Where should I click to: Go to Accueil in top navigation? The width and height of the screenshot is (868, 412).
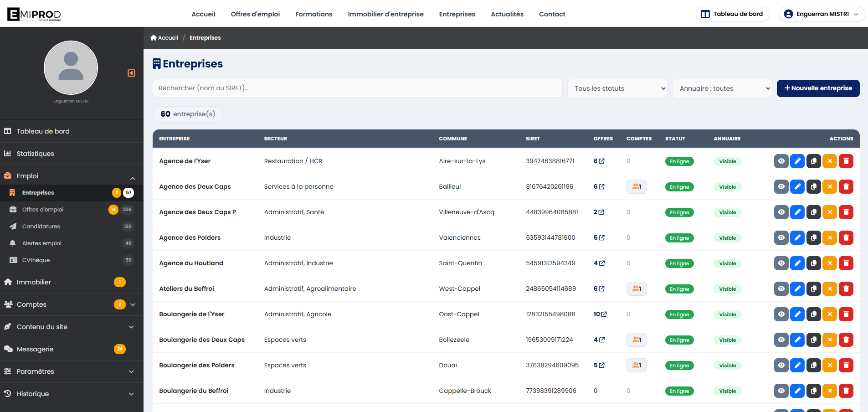203,14
